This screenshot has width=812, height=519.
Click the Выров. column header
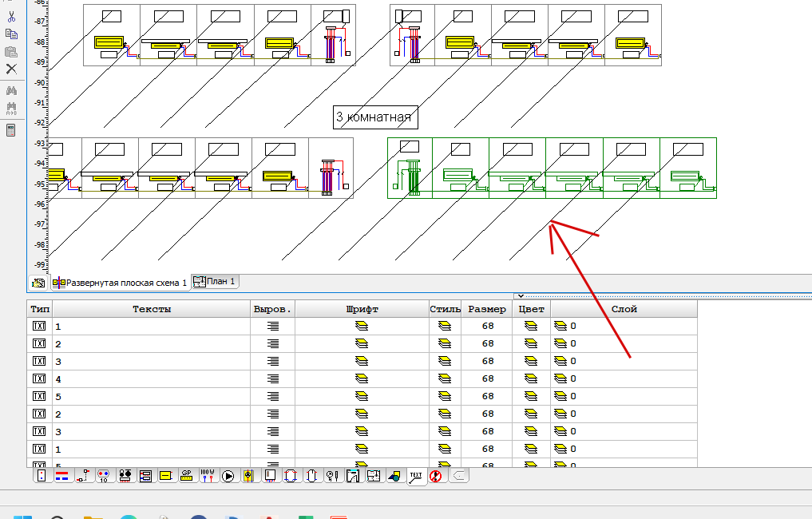[272, 309]
